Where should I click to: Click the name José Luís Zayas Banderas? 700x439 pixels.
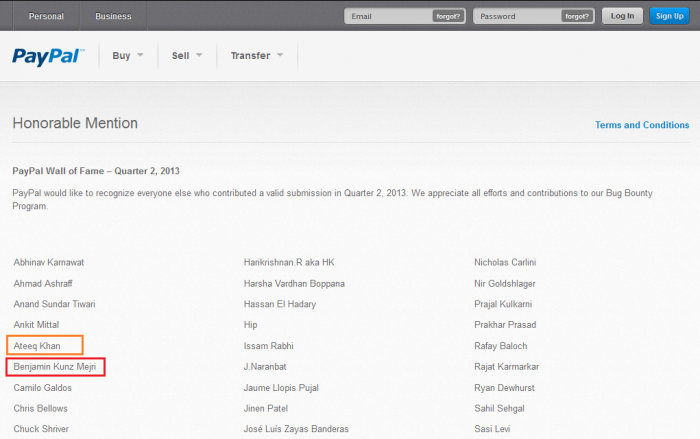tap(296, 429)
